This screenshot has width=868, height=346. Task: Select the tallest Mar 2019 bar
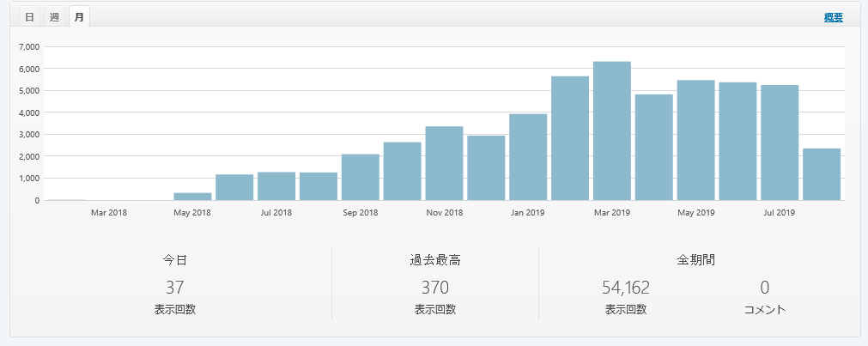click(612, 131)
